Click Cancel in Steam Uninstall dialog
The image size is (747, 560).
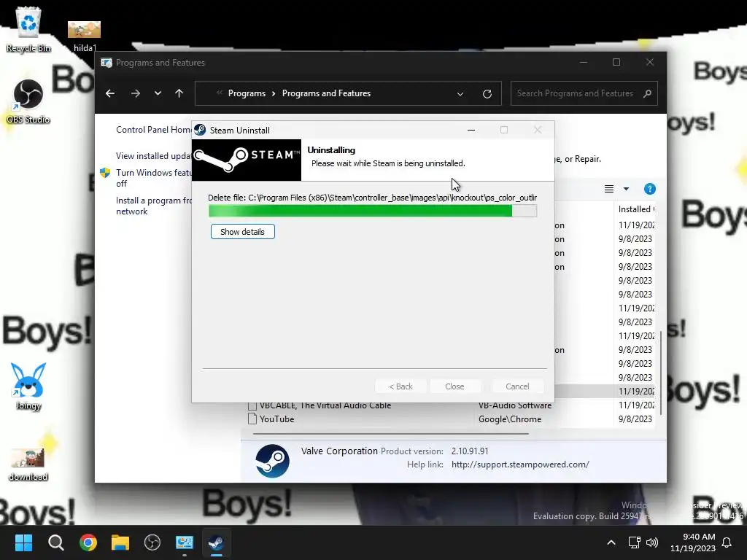[x=517, y=386]
